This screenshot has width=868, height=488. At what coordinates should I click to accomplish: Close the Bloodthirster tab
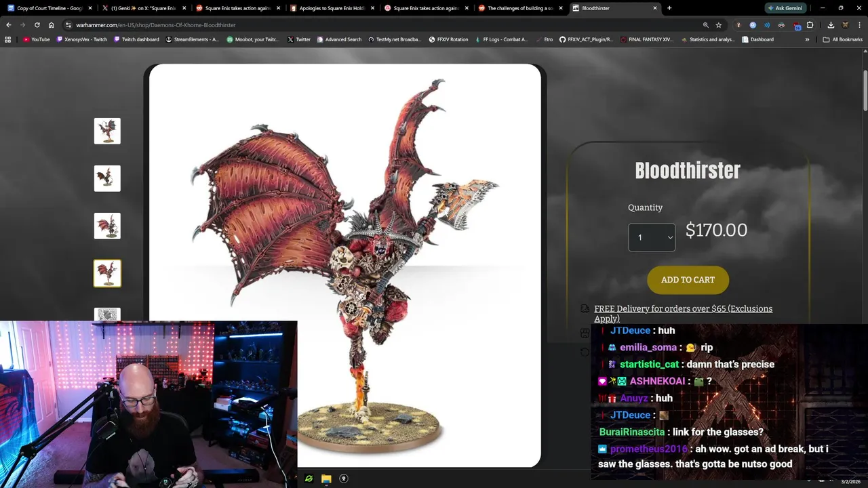pos(655,8)
